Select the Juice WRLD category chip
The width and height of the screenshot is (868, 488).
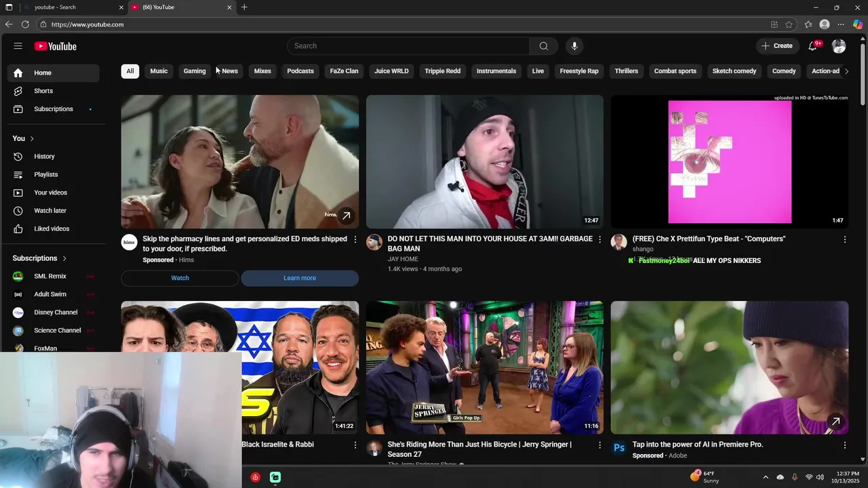(391, 71)
